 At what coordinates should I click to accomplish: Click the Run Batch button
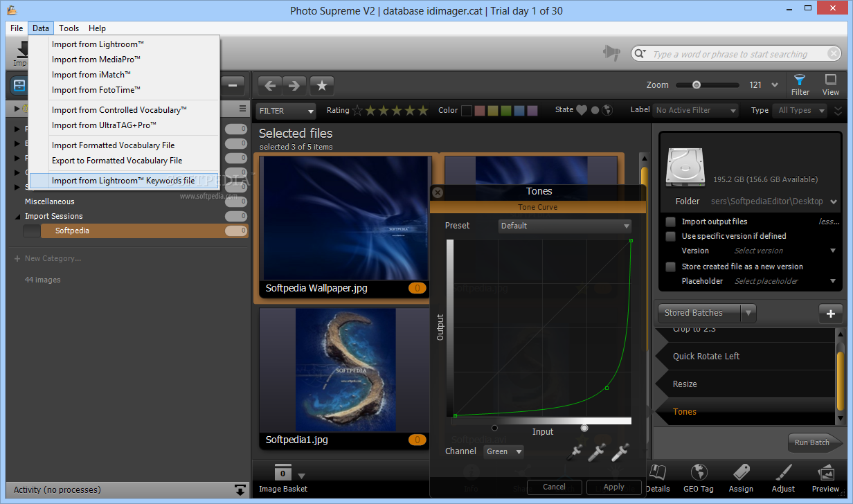pos(814,442)
